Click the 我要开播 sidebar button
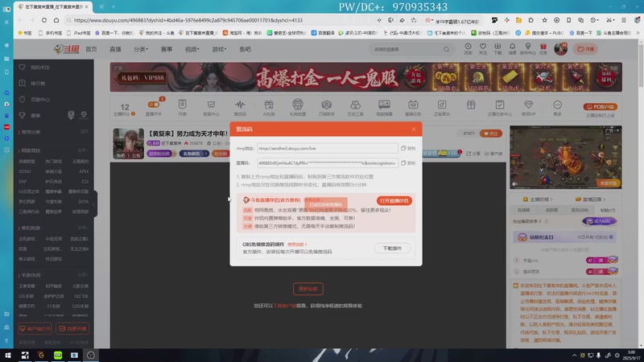 tap(72, 328)
